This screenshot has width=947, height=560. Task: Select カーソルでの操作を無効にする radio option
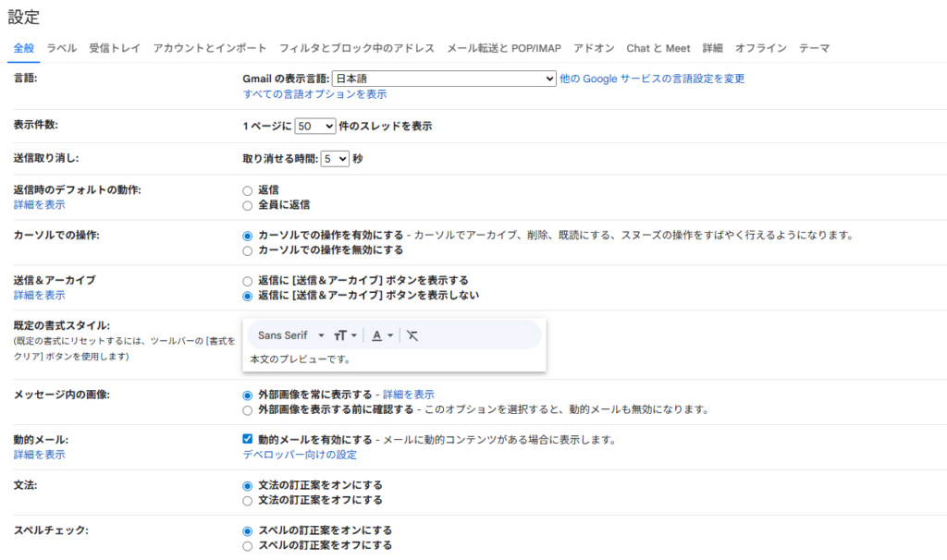pyautogui.click(x=247, y=250)
